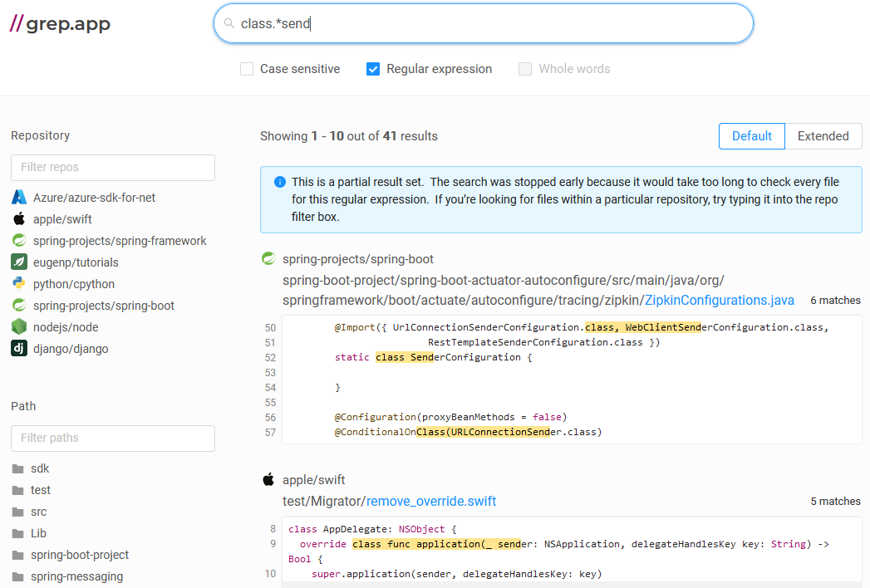Filter by Azure/azure-sdk-for-net repository
The height and width of the screenshot is (588, 870).
[95, 198]
